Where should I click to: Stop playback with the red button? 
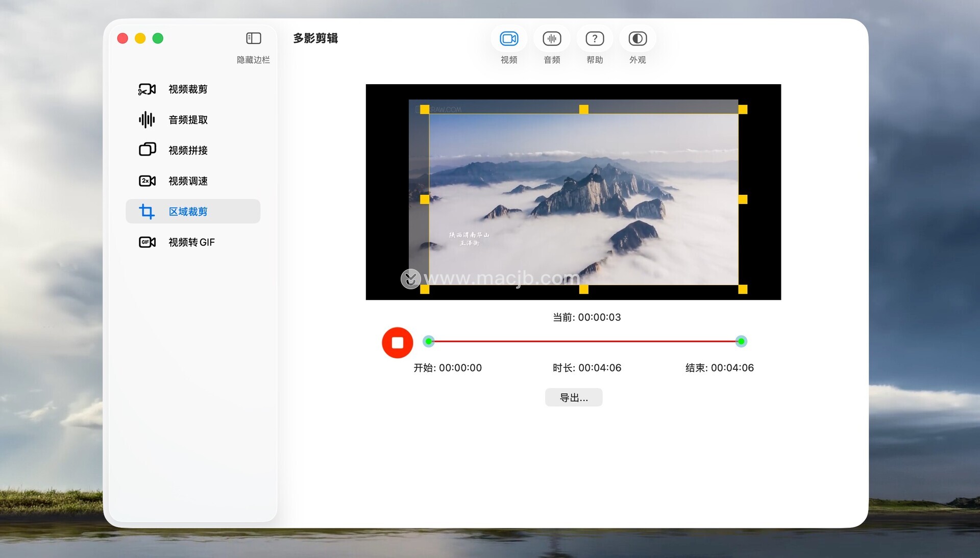coord(397,342)
